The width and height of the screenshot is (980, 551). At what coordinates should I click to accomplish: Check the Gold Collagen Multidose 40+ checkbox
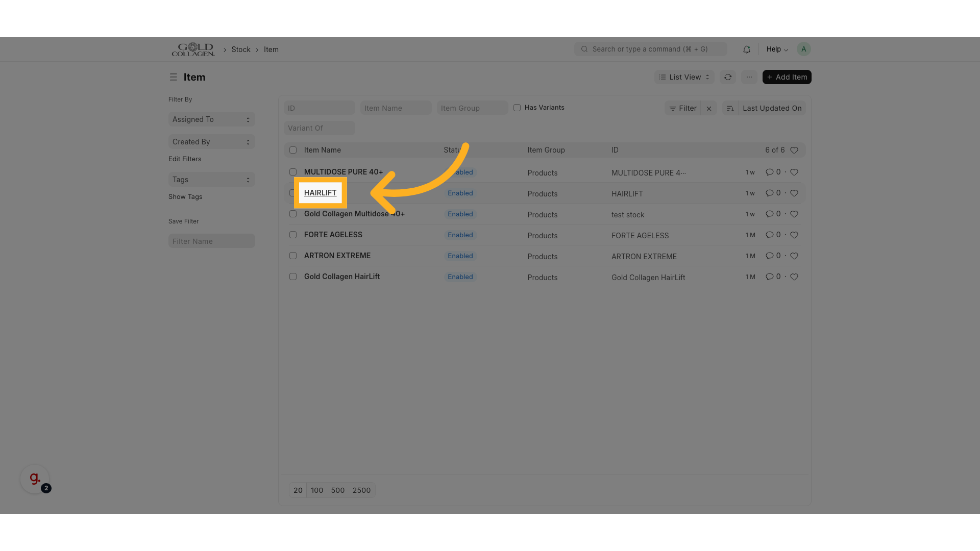[x=293, y=214]
